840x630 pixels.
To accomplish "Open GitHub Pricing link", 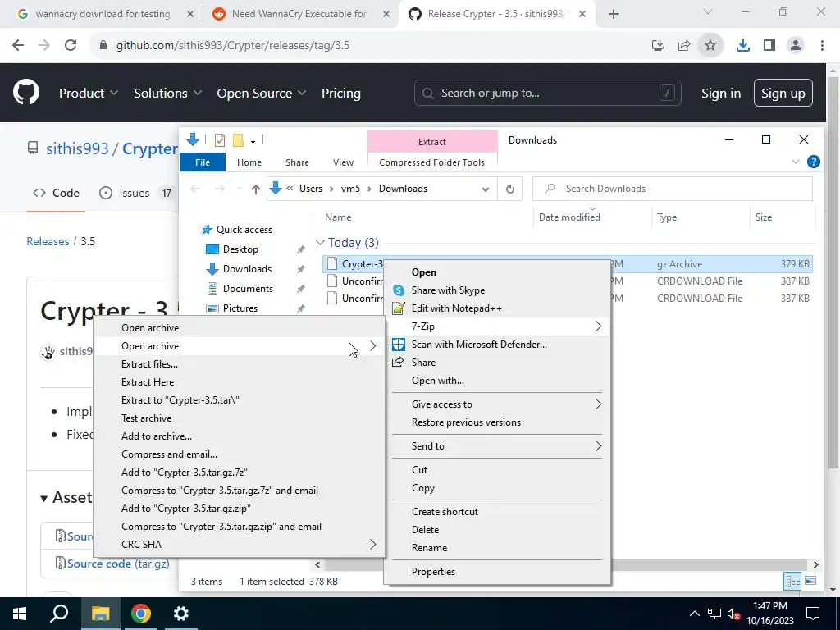I will [x=340, y=94].
